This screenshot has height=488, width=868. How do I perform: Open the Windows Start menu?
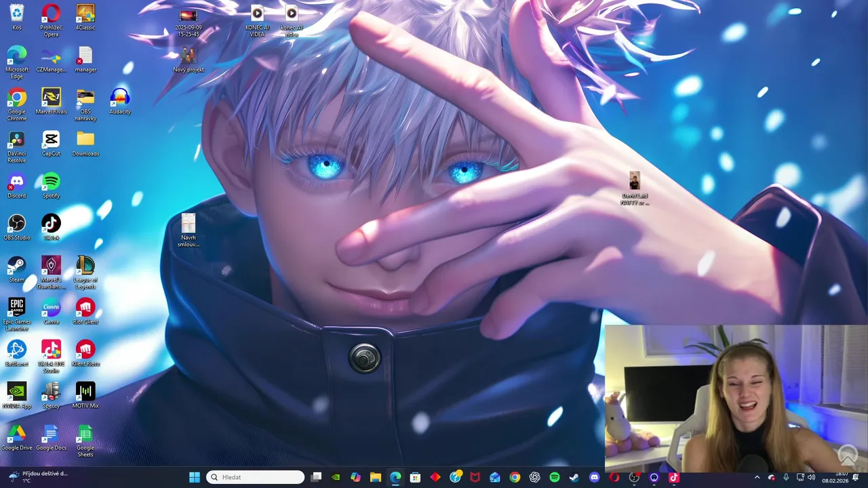195,477
